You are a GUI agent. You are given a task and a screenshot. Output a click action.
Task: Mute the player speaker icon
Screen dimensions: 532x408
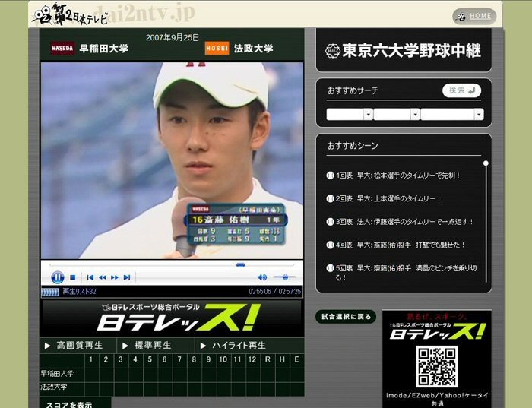tap(262, 277)
